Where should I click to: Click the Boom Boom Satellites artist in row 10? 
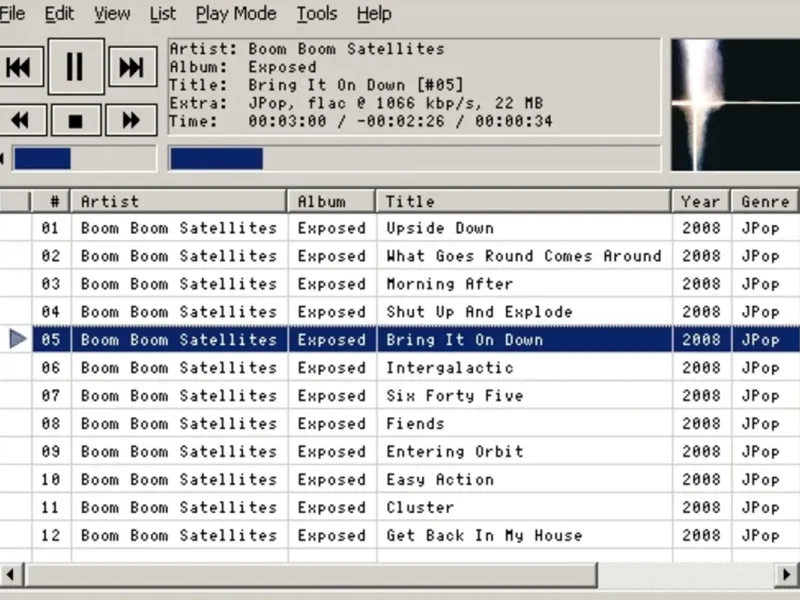[179, 480]
